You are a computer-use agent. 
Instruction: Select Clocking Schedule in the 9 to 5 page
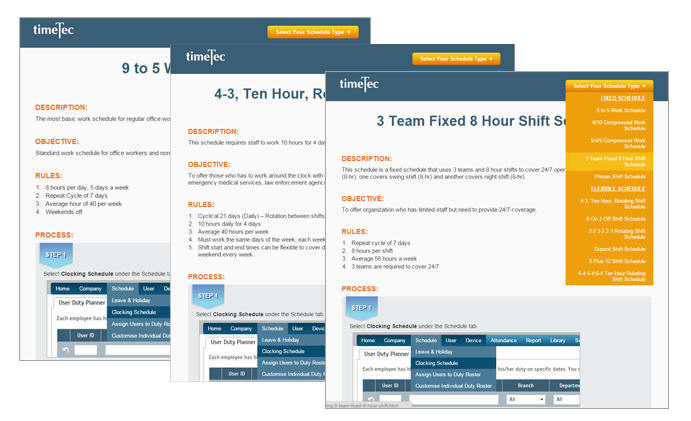click(x=138, y=312)
